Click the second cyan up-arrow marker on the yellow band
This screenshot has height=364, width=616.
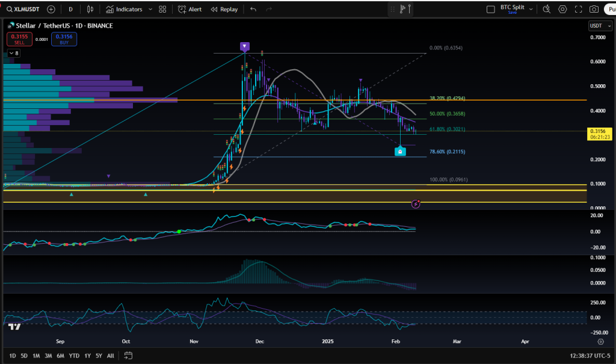tap(146, 194)
